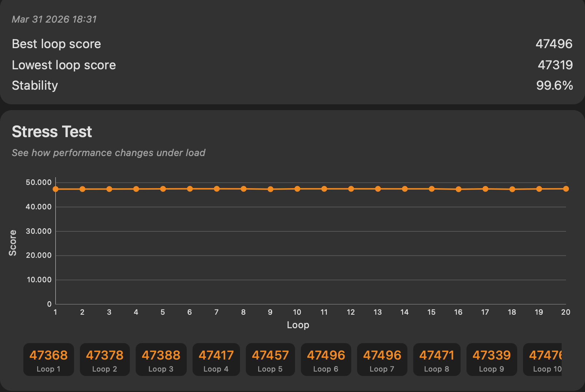Click the loop 12 data point marker

tap(351, 189)
